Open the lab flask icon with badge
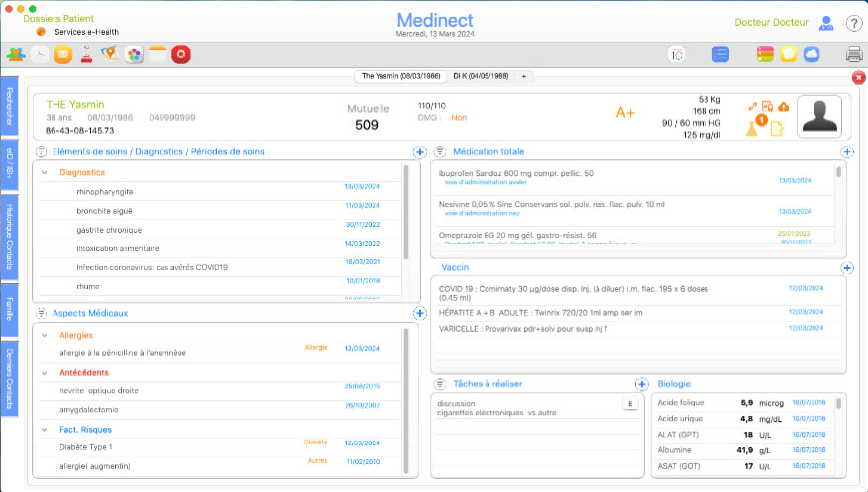This screenshot has width=868, height=492. 753,127
